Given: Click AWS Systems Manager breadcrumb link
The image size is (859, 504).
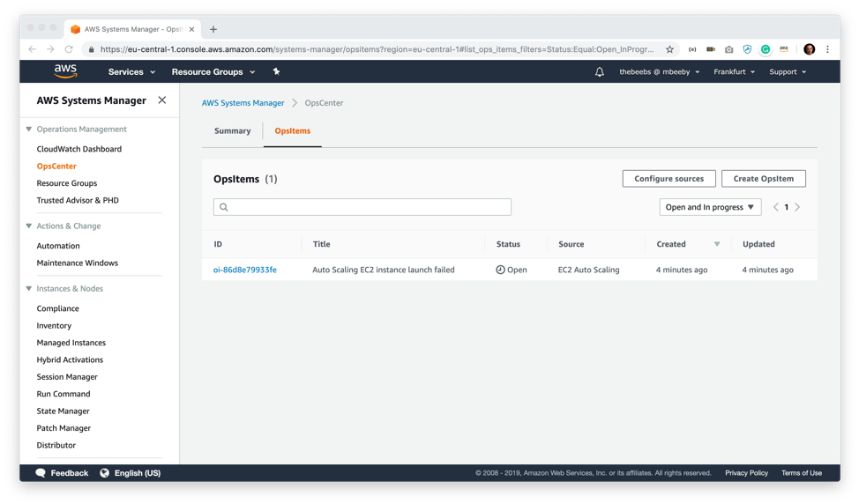Looking at the screenshot, I should (243, 103).
